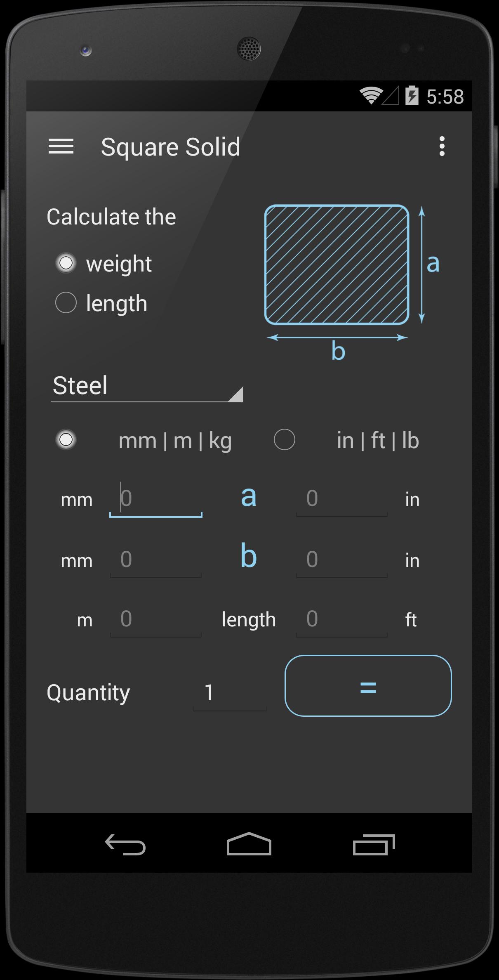499x980 pixels.
Task: Open the hamburger navigation menu
Action: (x=61, y=146)
